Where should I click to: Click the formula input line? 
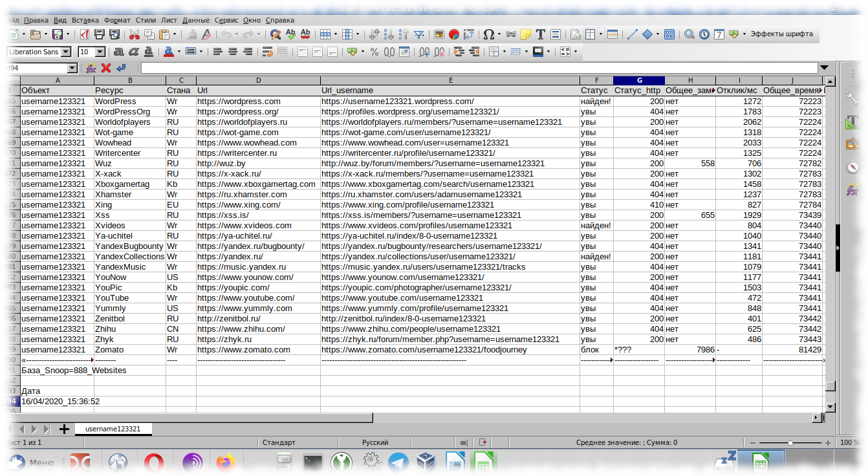(x=479, y=68)
